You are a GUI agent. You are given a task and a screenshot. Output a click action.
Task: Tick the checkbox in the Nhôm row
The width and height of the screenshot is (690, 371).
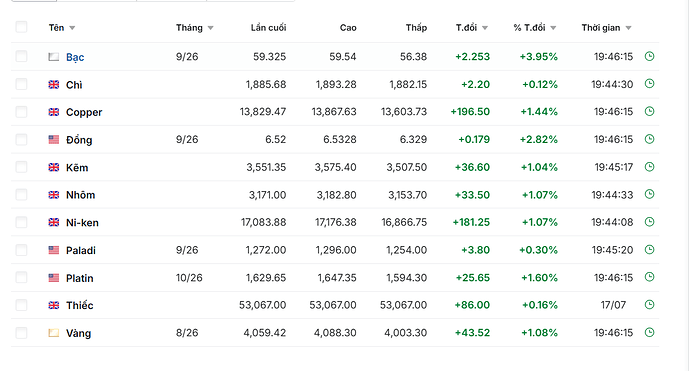21,195
